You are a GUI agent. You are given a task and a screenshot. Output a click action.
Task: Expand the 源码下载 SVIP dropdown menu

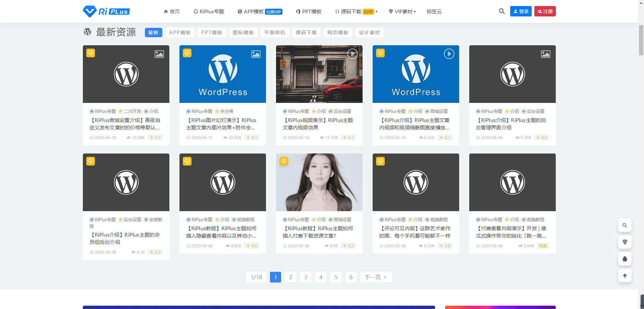click(356, 12)
